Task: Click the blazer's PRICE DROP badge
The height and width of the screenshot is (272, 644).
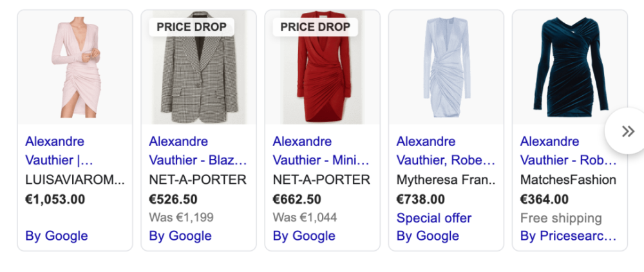Action: [x=191, y=27]
